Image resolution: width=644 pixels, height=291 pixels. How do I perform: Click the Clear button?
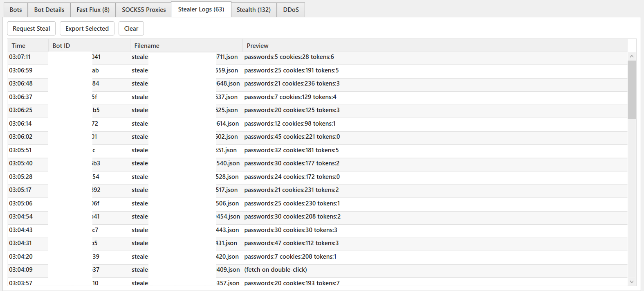pyautogui.click(x=131, y=28)
